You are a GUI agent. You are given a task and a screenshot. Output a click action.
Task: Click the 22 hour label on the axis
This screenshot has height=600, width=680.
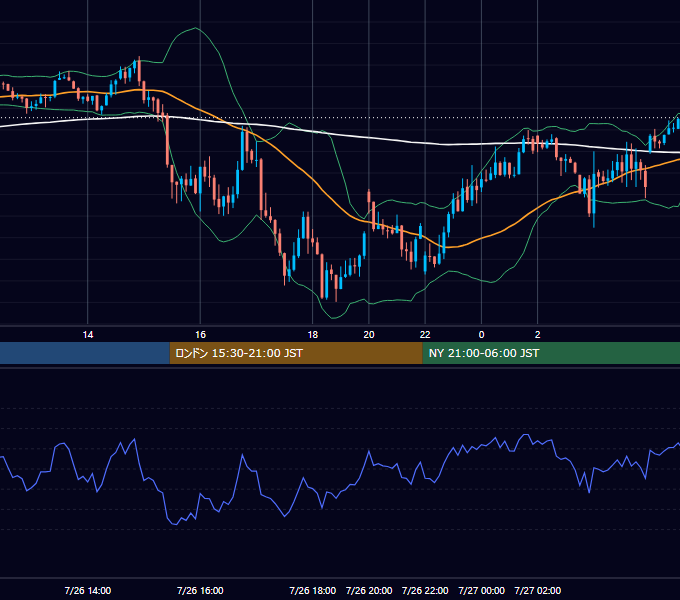pos(425,335)
